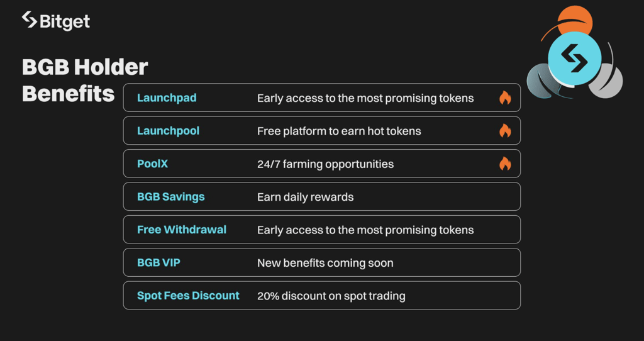
Task: Select the Launchpool label
Action: pyautogui.click(x=168, y=131)
